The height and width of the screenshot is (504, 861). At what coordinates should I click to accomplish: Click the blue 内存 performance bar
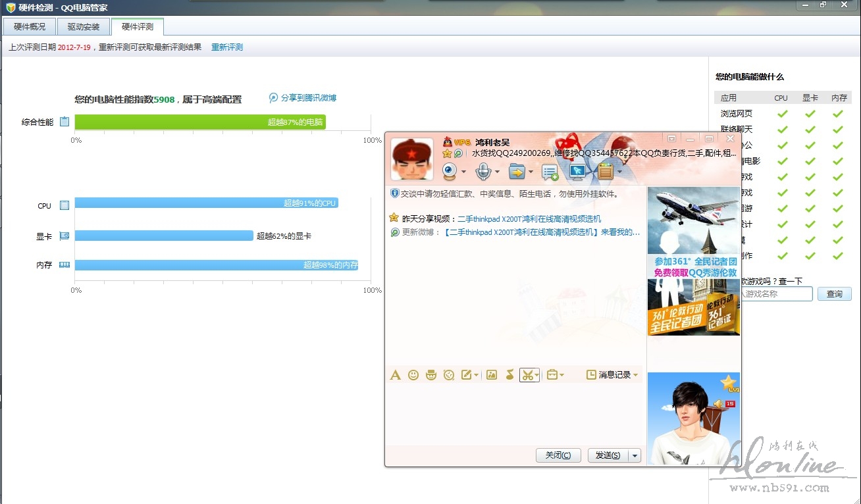[x=217, y=265]
